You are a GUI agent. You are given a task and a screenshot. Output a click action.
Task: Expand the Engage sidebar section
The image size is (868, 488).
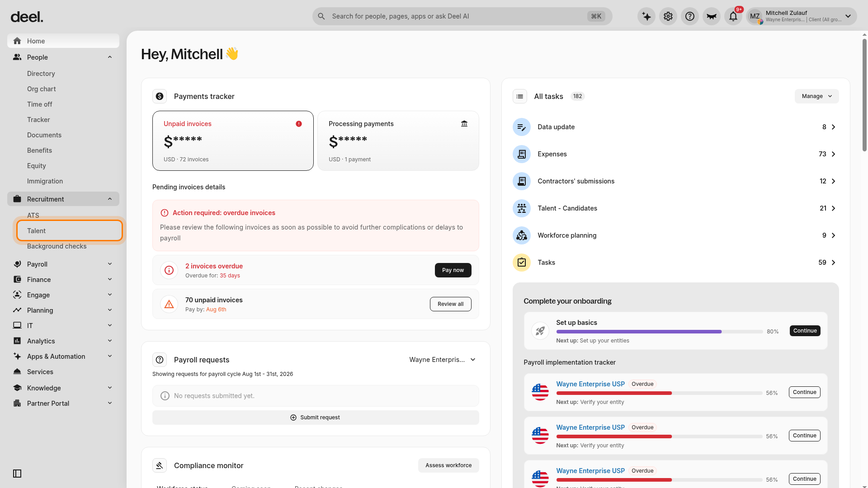(x=63, y=295)
